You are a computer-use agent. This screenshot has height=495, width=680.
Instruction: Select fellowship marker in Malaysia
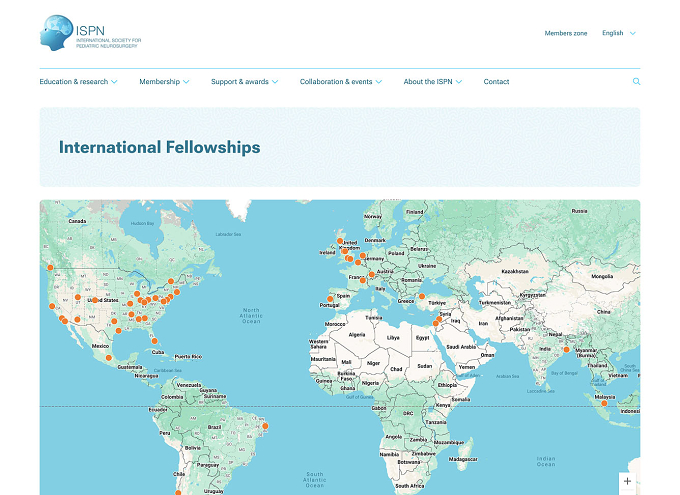pyautogui.click(x=604, y=403)
